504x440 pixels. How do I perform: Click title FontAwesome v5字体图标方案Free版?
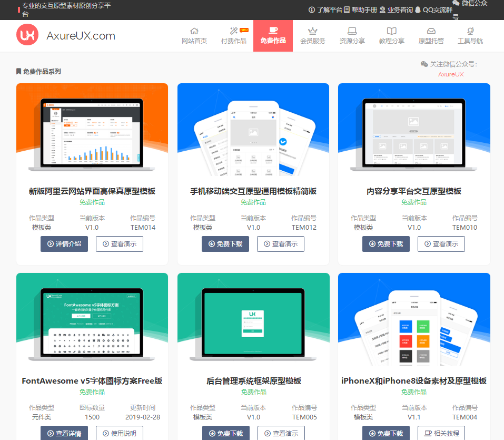point(92,381)
